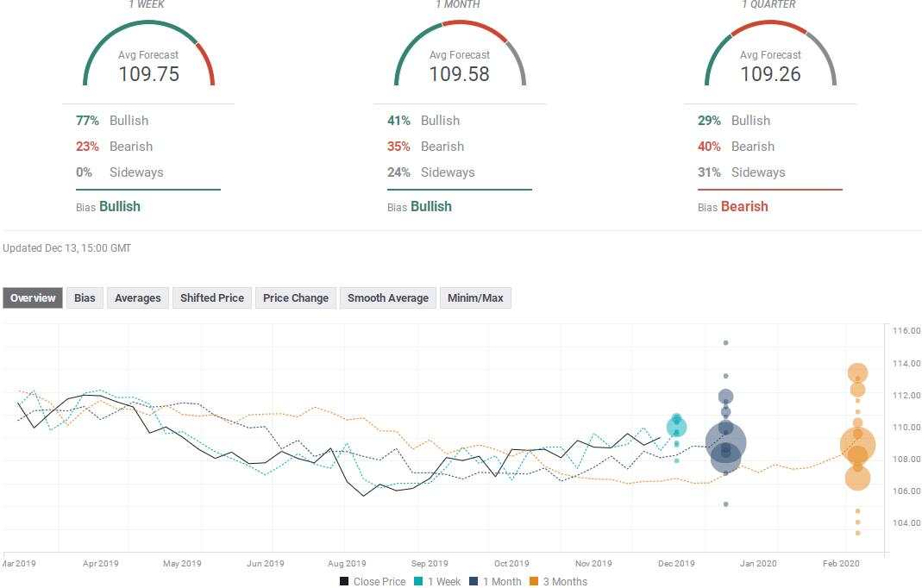Toggle the 1 Month legend series
922x588 pixels.
click(x=495, y=582)
